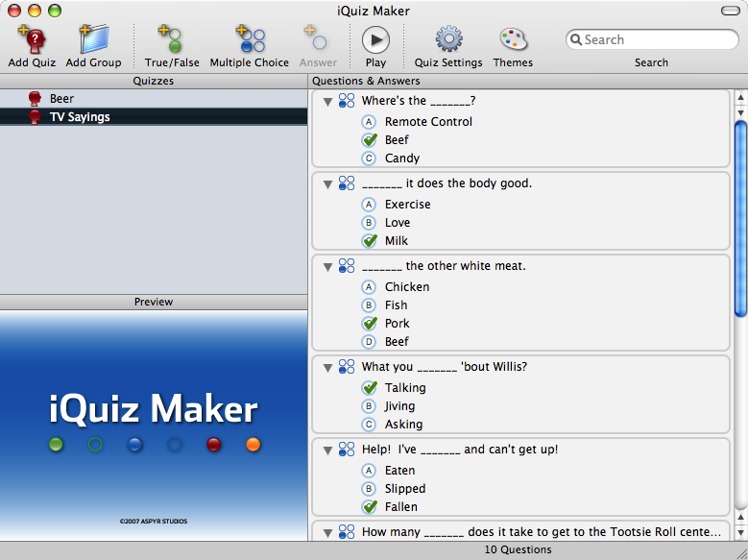Click the orange dot in preview
The image size is (748, 560).
(253, 445)
